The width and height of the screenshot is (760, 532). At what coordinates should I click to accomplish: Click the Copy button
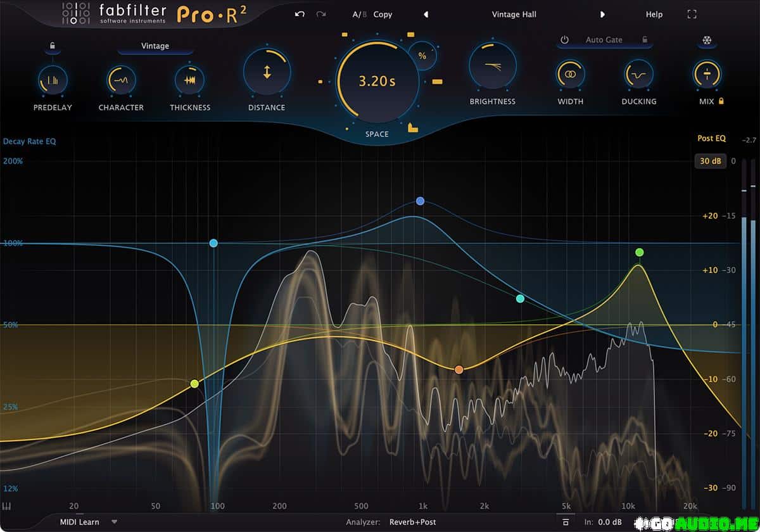[383, 14]
